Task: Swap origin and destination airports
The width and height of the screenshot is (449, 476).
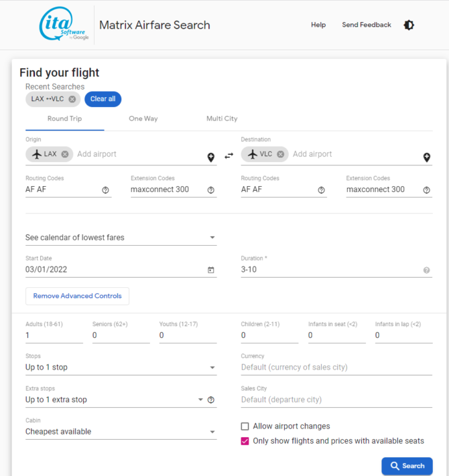Action: (229, 156)
